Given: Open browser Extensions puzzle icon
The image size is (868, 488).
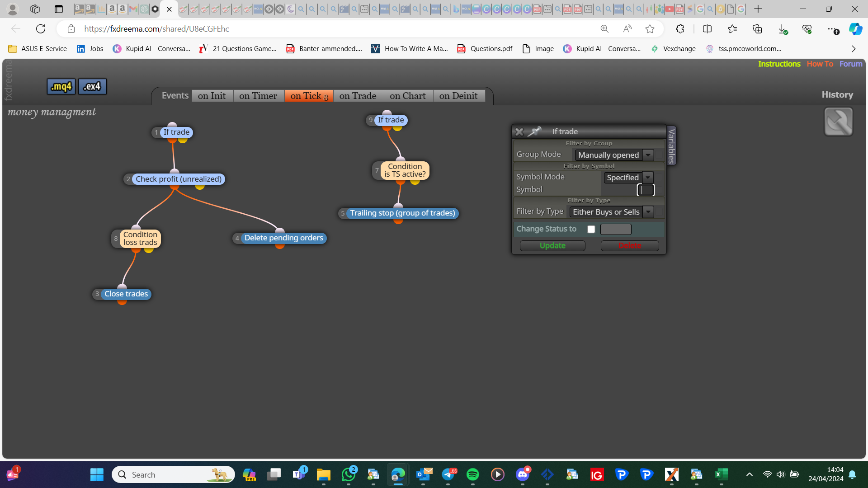Looking at the screenshot, I should [680, 29].
